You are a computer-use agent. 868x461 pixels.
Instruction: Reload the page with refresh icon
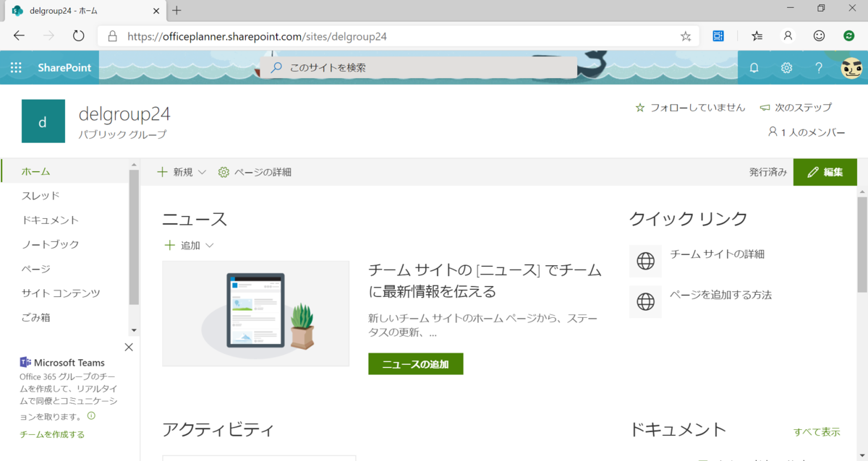(x=79, y=36)
